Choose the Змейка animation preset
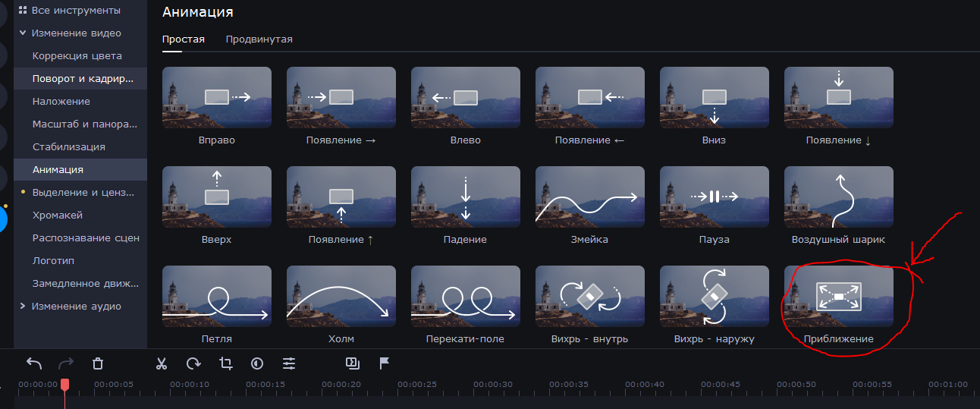Viewport: 980px width, 409px height. pyautogui.click(x=590, y=197)
